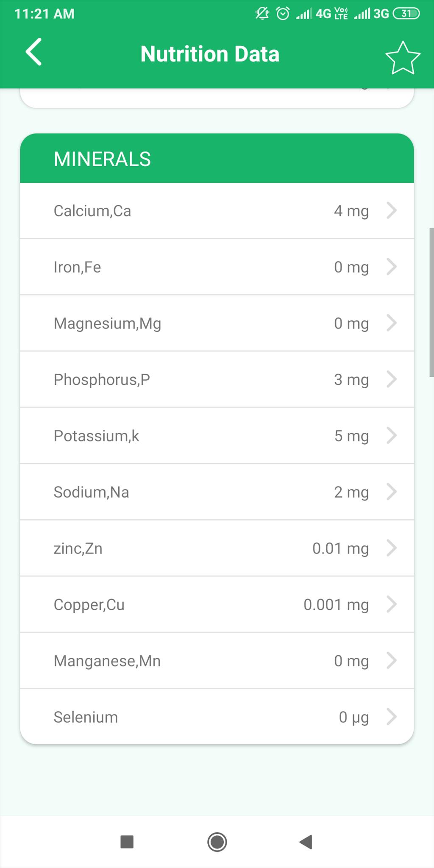The width and height of the screenshot is (434, 868).
Task: Tap the Manganese,Mn chevron icon
Action: coord(392,660)
